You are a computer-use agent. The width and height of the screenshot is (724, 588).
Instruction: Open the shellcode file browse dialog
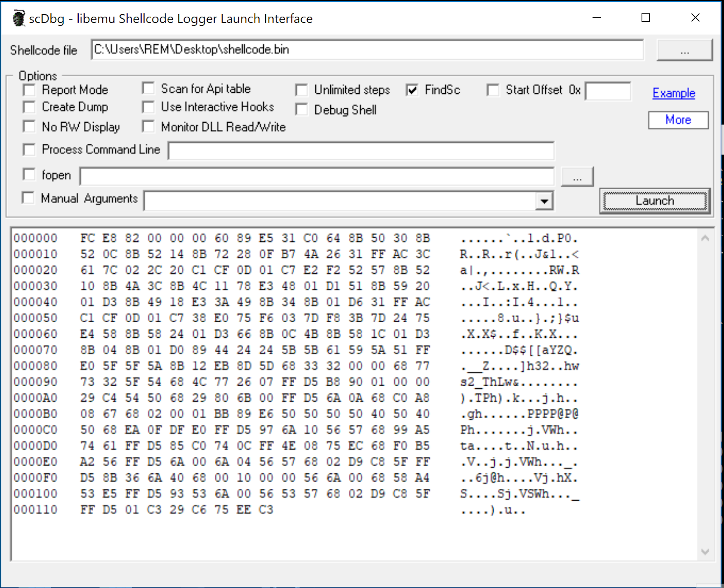click(x=684, y=50)
